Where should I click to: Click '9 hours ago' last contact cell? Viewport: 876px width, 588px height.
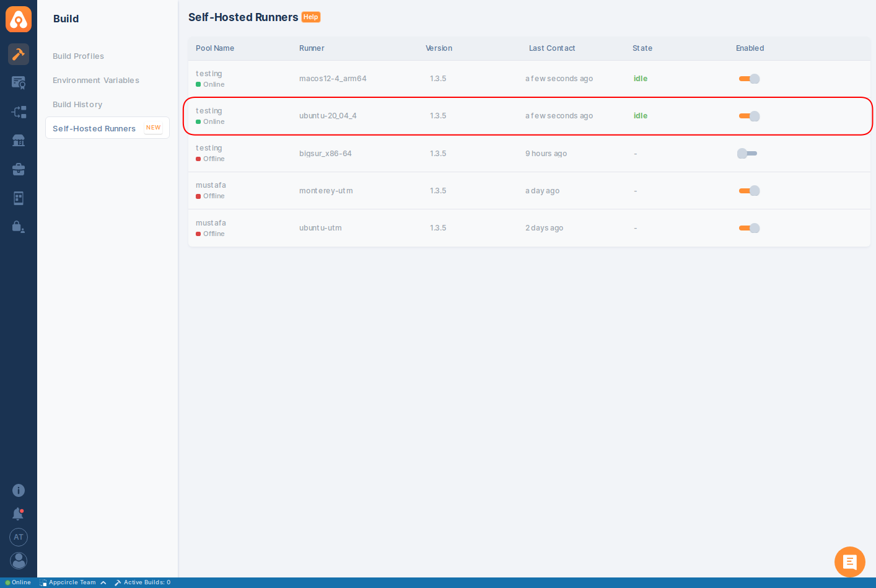546,154
